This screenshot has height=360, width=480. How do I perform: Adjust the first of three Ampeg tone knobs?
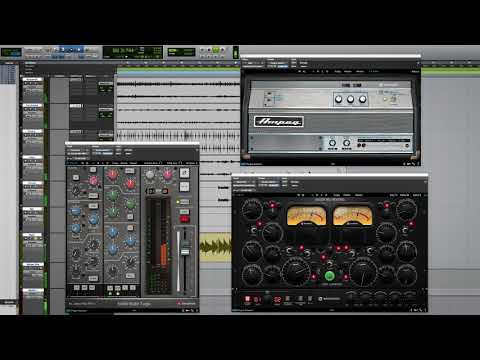[x=338, y=99]
